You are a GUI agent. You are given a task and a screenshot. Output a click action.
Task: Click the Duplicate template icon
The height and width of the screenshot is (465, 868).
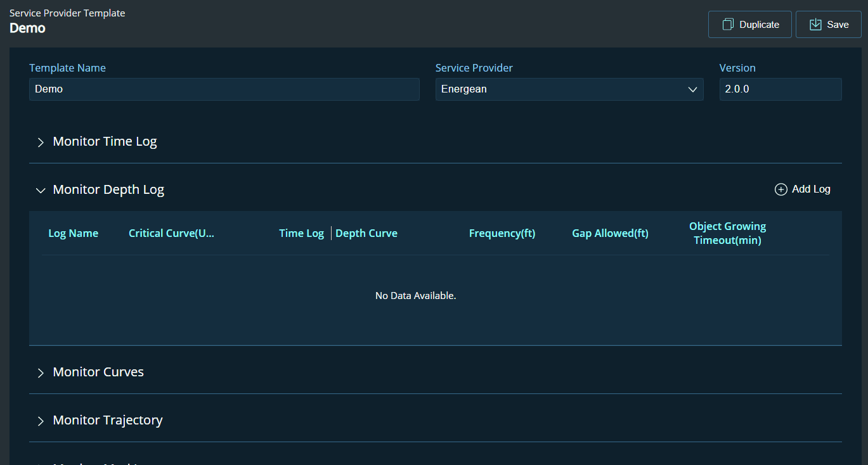(728, 25)
